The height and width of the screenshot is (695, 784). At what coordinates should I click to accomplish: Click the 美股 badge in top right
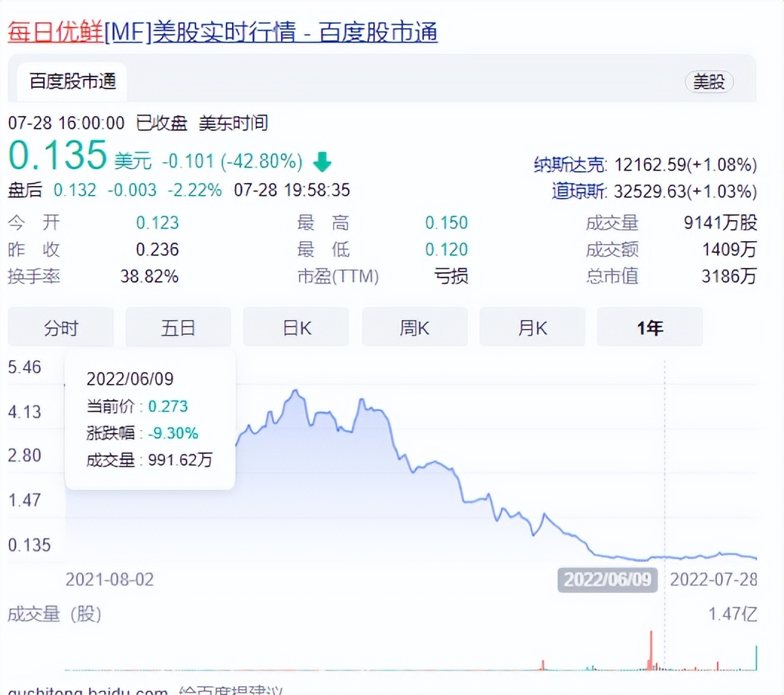[708, 83]
